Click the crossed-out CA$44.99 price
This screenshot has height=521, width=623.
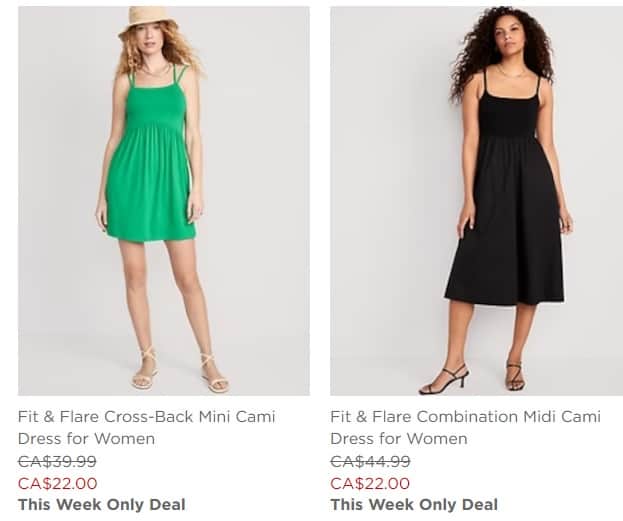point(370,461)
